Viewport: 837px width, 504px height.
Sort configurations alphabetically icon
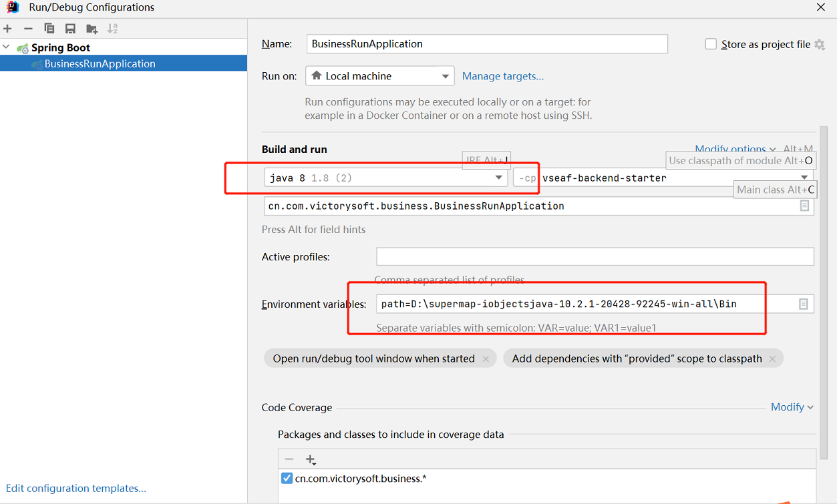coord(112,29)
